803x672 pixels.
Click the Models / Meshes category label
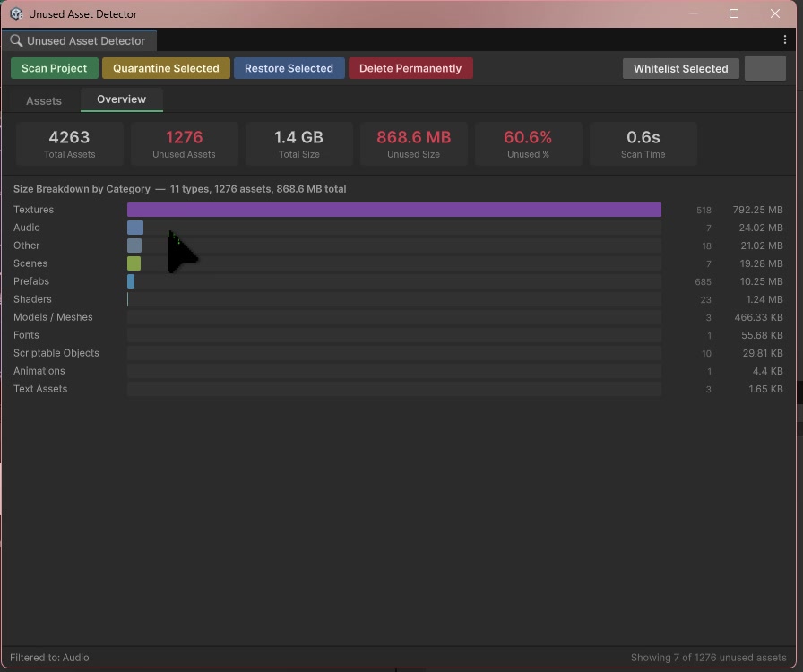click(x=53, y=317)
